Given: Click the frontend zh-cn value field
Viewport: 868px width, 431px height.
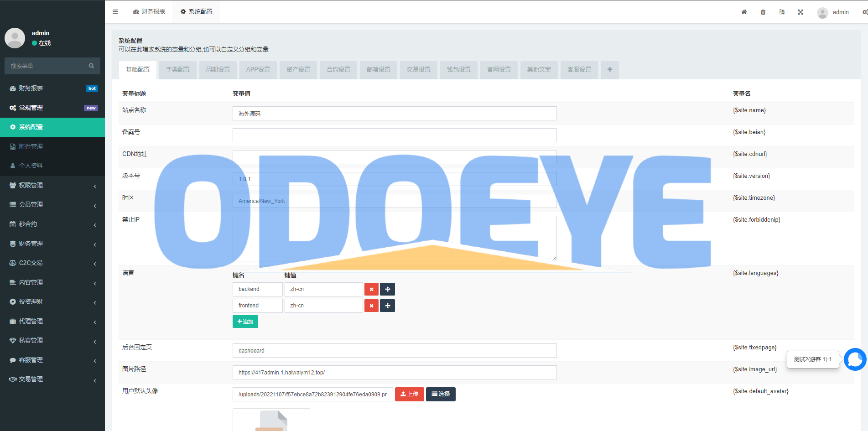Looking at the screenshot, I should point(324,306).
